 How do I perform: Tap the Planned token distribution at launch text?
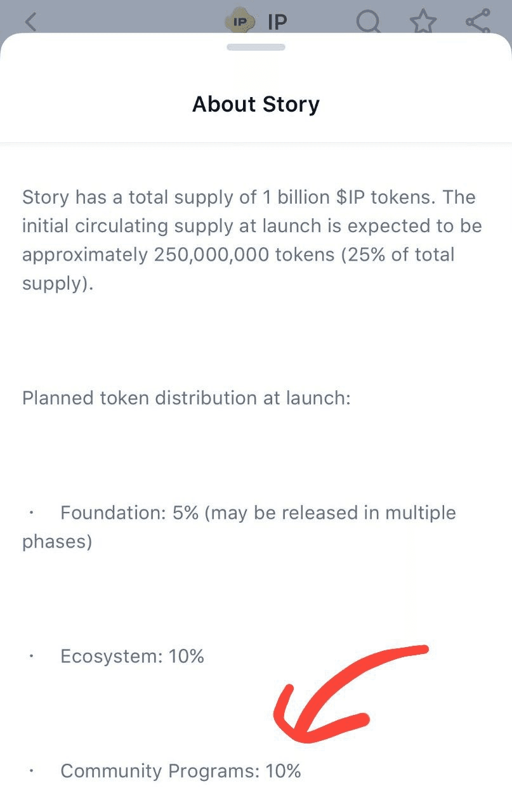(187, 398)
